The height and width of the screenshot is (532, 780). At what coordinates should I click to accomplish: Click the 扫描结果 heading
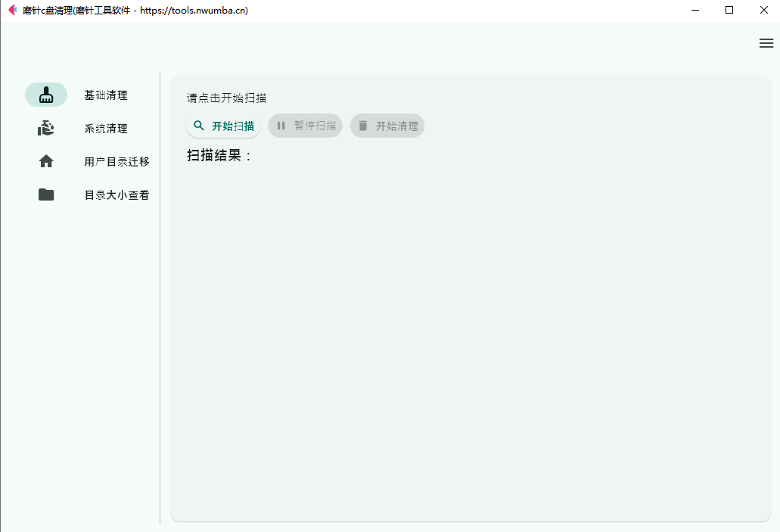pyautogui.click(x=219, y=156)
